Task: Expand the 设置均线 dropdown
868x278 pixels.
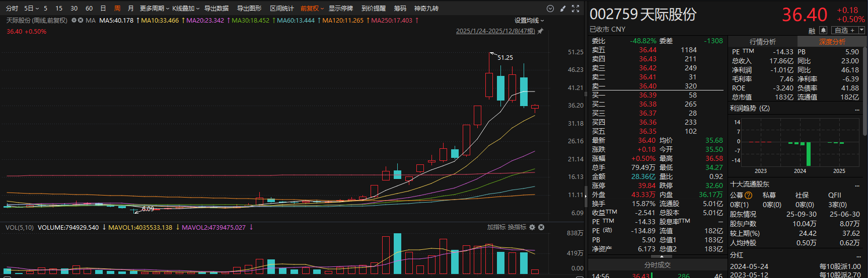Action: tap(529, 21)
